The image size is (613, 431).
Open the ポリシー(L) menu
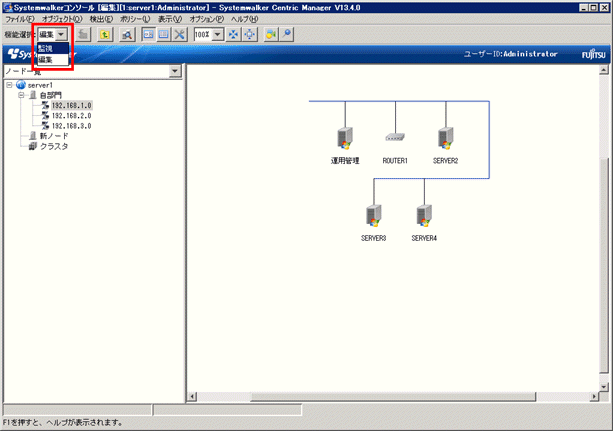(x=135, y=19)
